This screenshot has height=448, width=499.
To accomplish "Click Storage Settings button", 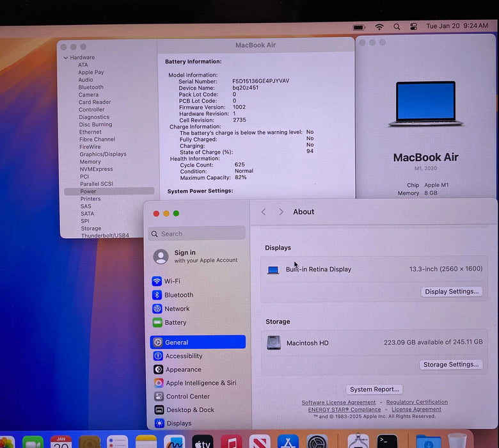I will [450, 364].
